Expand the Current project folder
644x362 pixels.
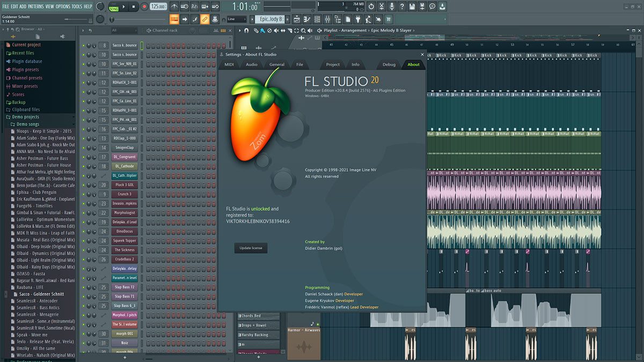point(26,45)
